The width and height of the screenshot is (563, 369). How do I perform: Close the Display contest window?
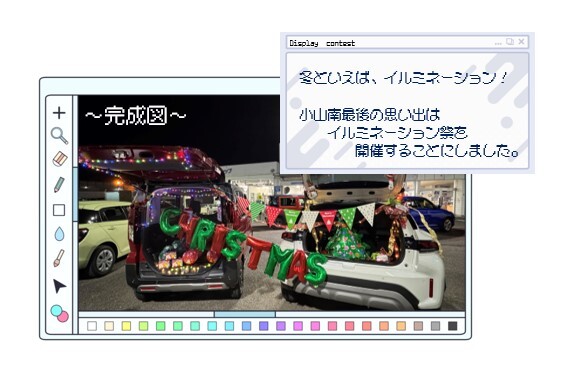click(x=521, y=42)
